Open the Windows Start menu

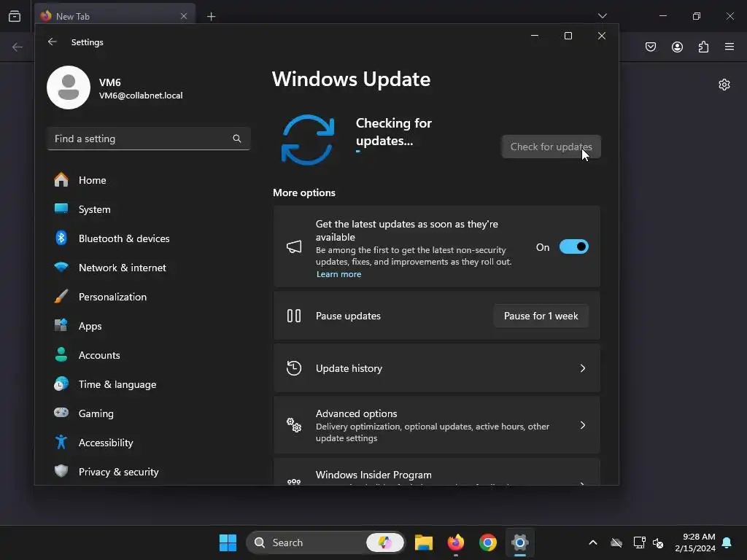228,542
